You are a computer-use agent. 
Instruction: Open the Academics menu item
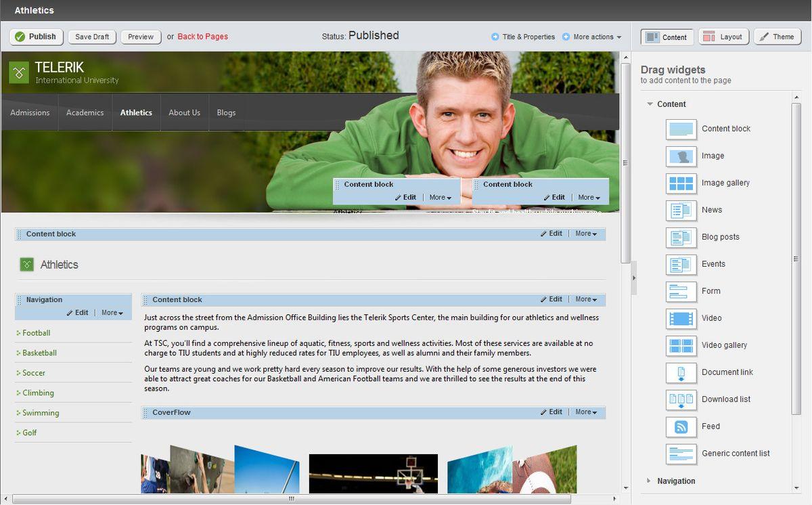pyautogui.click(x=85, y=112)
